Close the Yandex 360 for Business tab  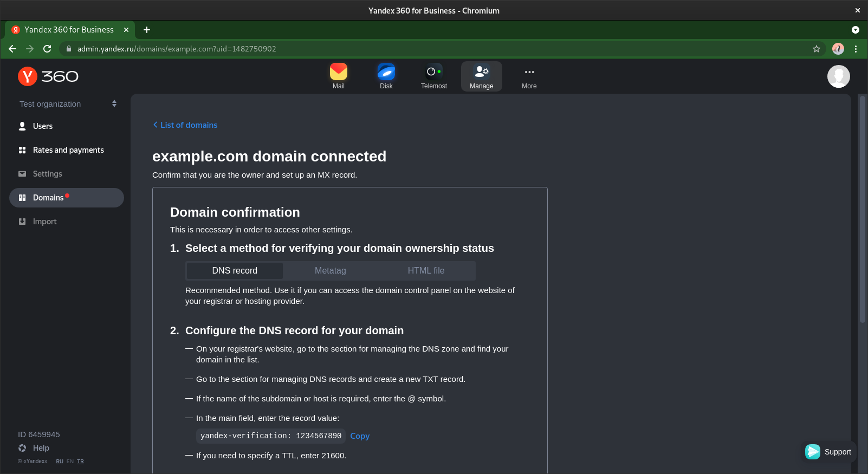pyautogui.click(x=126, y=30)
